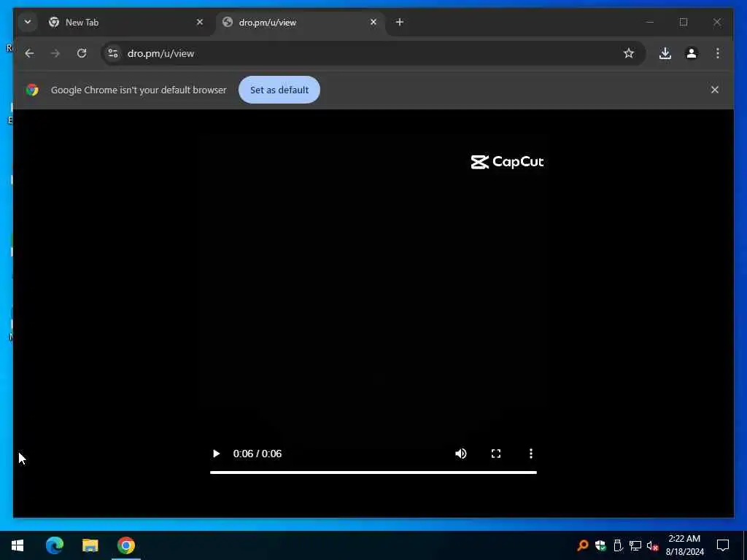Open the clock showing 2:22 AM

(x=684, y=545)
